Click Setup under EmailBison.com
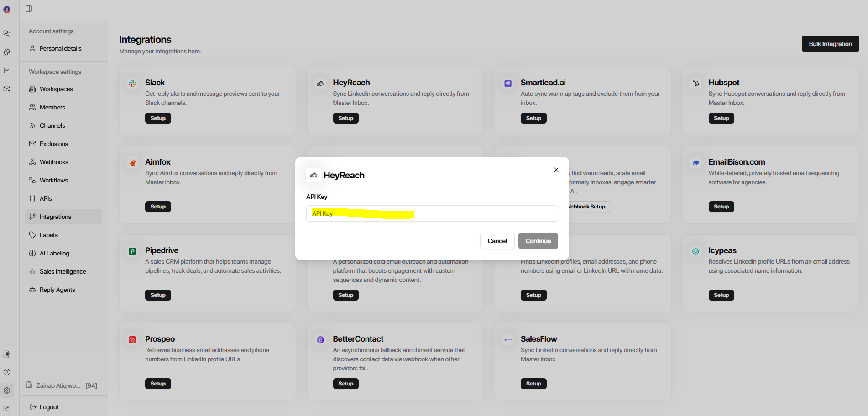868x416 pixels. 721,207
